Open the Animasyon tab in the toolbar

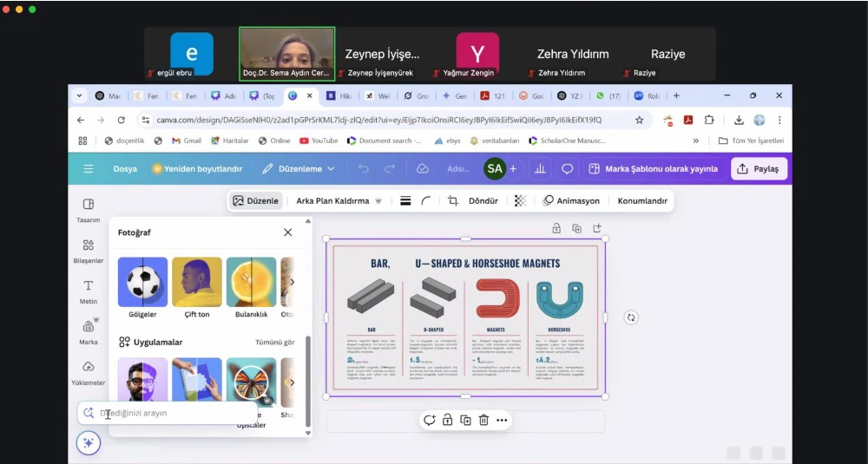point(571,200)
